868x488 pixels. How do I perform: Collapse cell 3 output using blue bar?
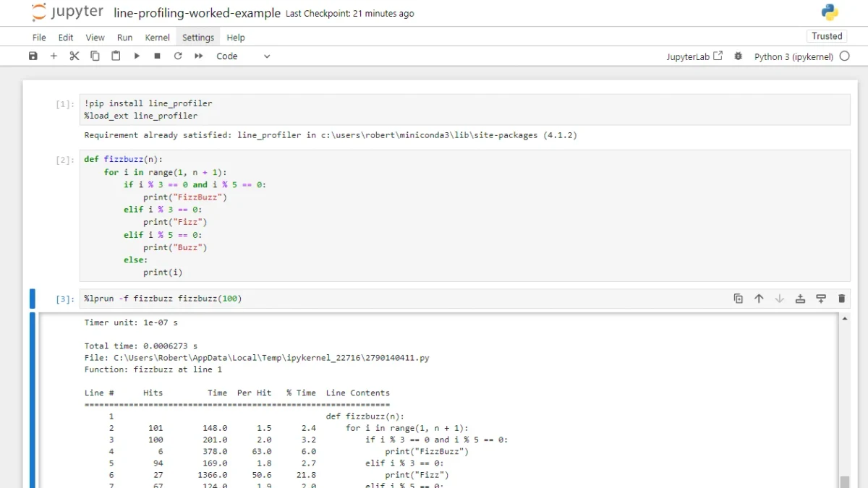pos(33,401)
